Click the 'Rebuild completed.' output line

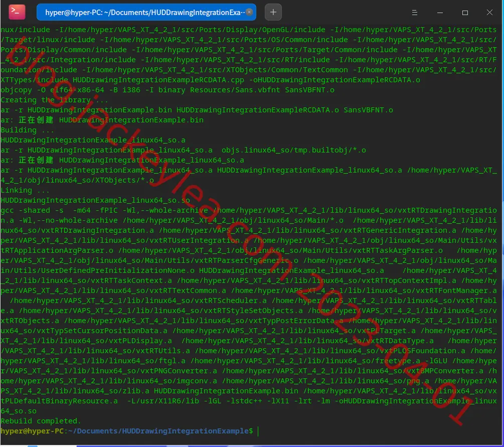coord(41,421)
